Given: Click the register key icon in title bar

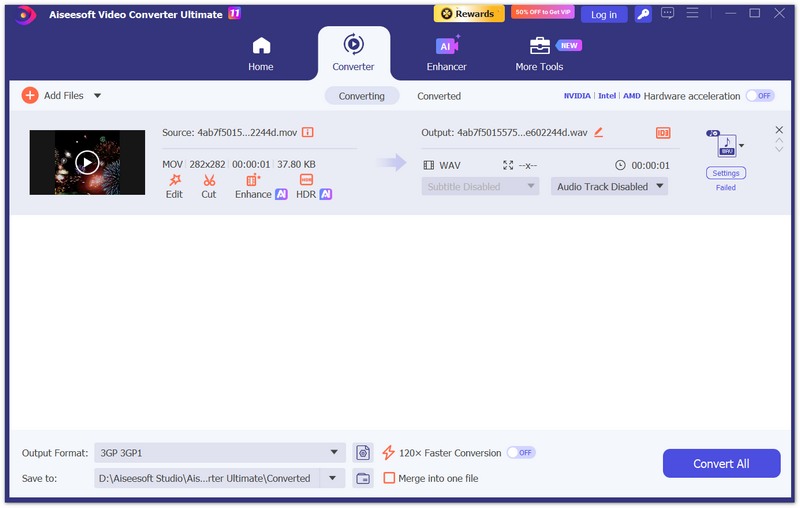Looking at the screenshot, I should [643, 14].
